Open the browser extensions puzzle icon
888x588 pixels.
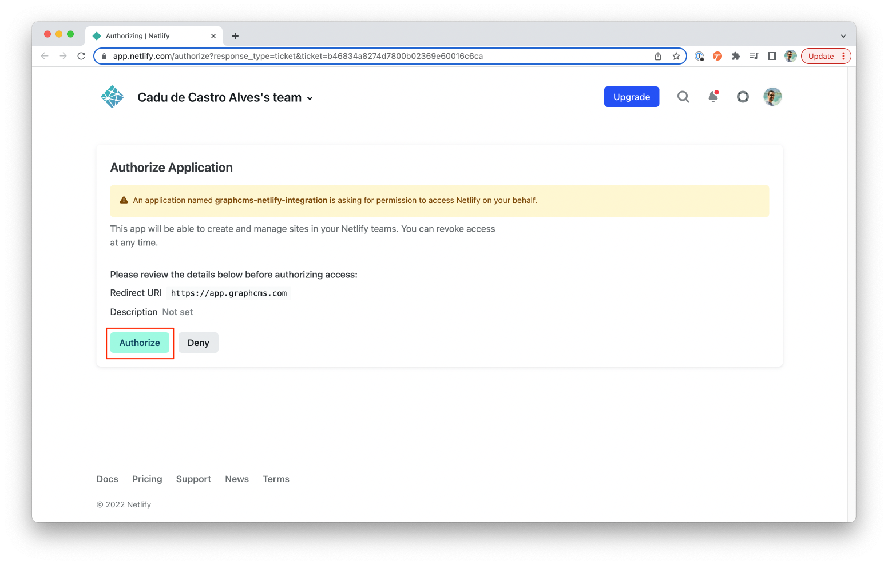(x=736, y=56)
